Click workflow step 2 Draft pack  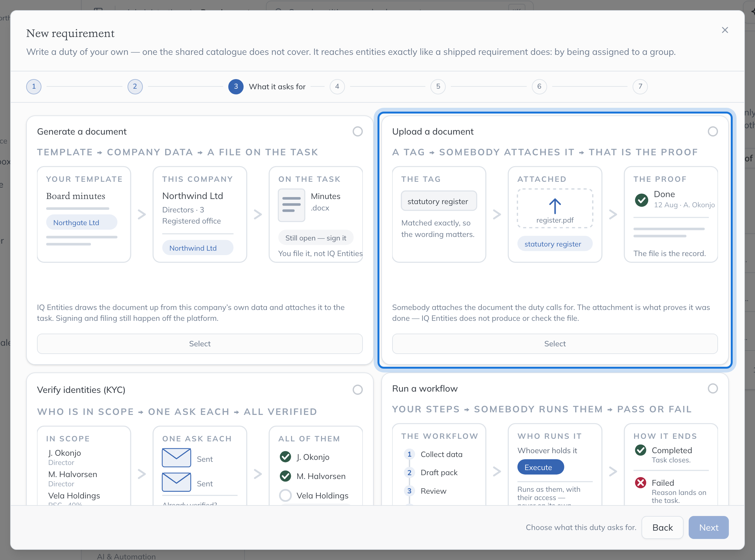point(431,473)
